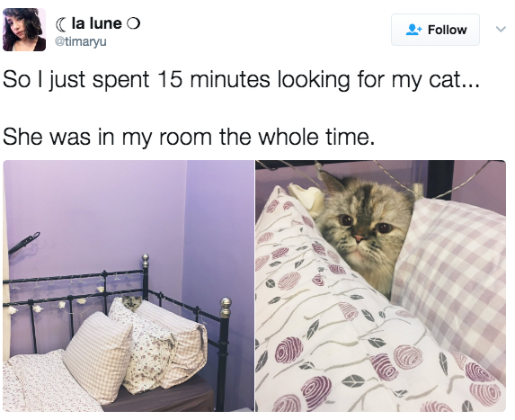515x420 pixels.
Task: Click the la lune display name
Action: pos(96,23)
